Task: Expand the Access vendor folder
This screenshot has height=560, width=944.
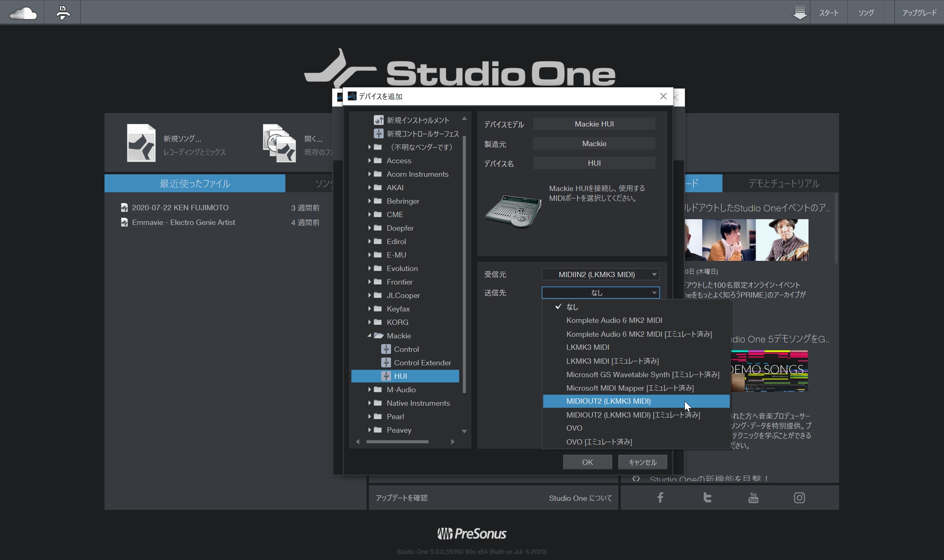Action: (x=369, y=160)
